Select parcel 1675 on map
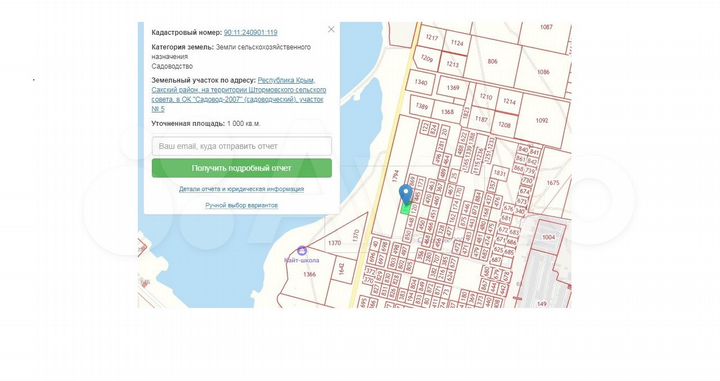The height and width of the screenshot is (381, 720). click(553, 183)
